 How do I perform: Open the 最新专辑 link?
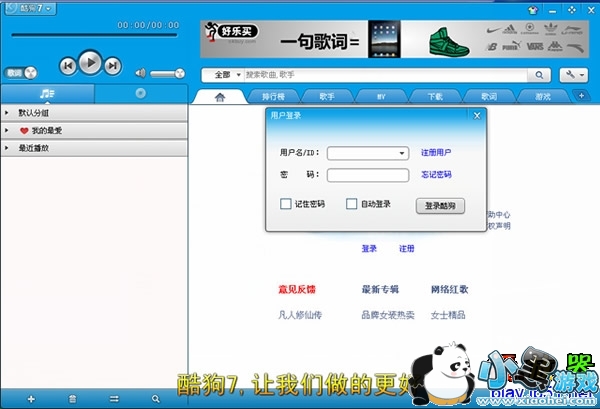tap(380, 289)
